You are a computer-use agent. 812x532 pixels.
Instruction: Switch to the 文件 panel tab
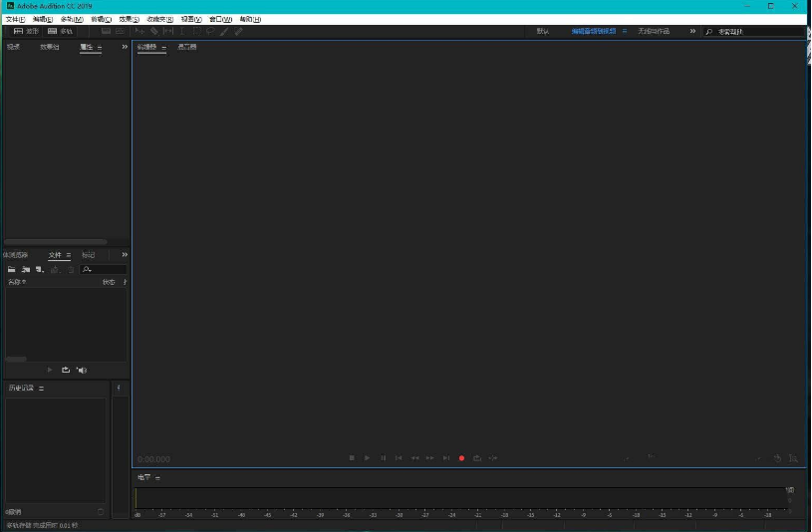tap(55, 255)
